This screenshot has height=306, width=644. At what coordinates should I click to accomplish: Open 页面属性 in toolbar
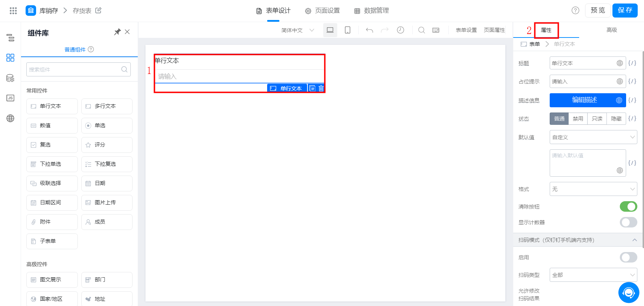[494, 30]
